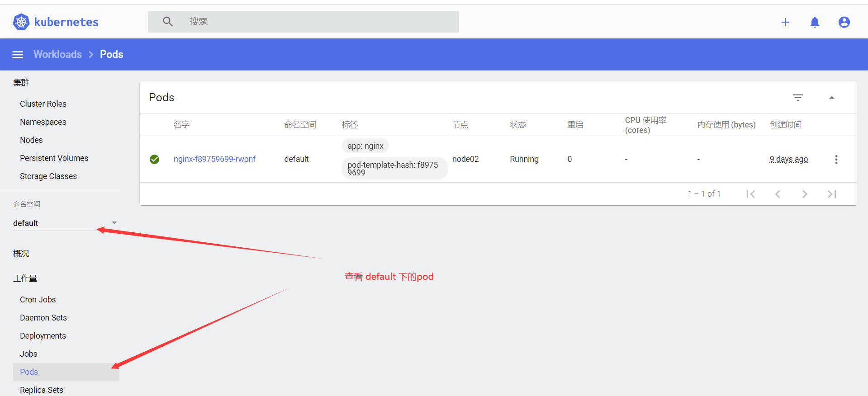Open Daemon Sets in sidebar

coord(43,318)
